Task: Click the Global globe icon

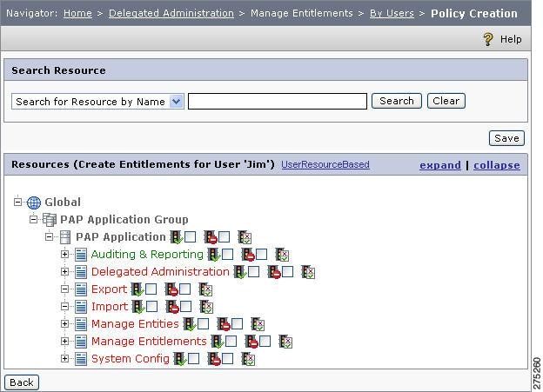Action: pos(34,203)
